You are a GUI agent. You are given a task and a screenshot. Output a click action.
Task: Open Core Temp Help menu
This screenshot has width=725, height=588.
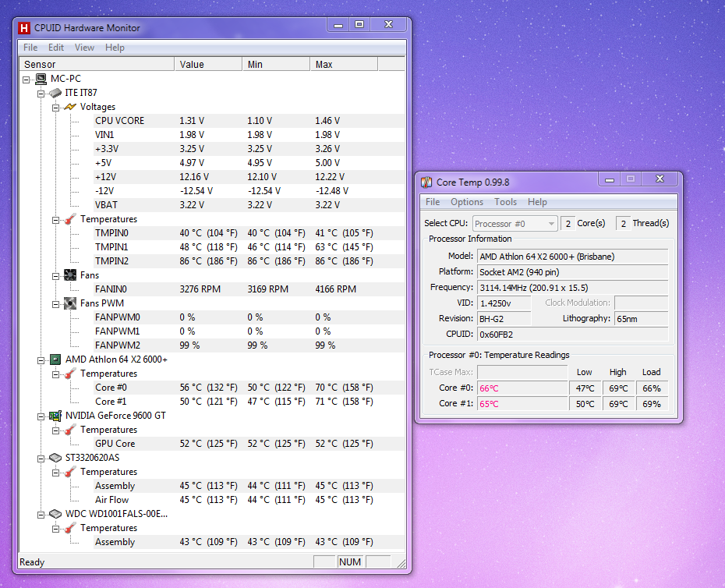tap(537, 202)
